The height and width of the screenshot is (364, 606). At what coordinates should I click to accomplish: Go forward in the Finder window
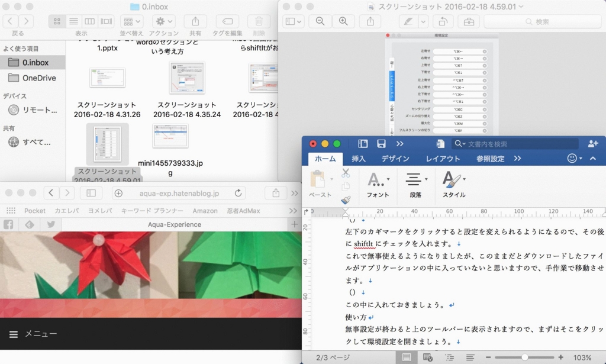click(26, 21)
